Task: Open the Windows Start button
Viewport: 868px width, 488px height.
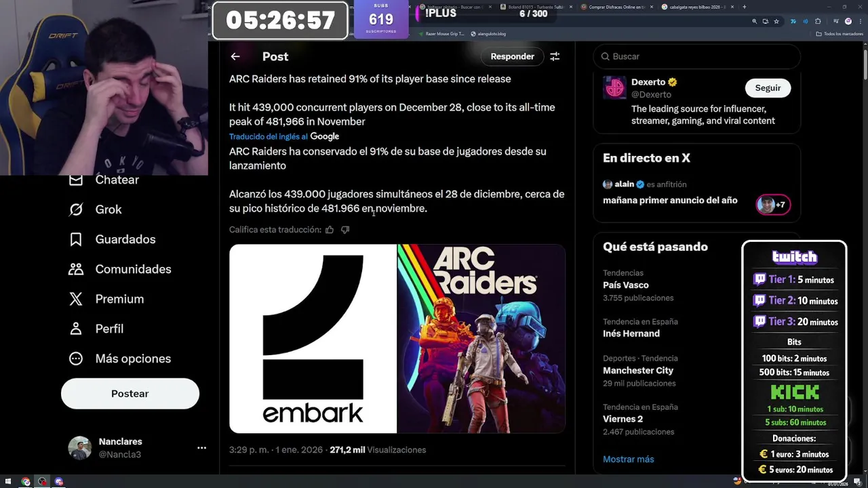Action: [9, 482]
